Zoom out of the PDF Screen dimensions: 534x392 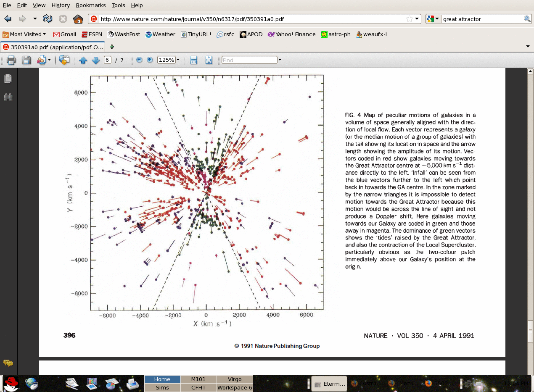click(140, 60)
